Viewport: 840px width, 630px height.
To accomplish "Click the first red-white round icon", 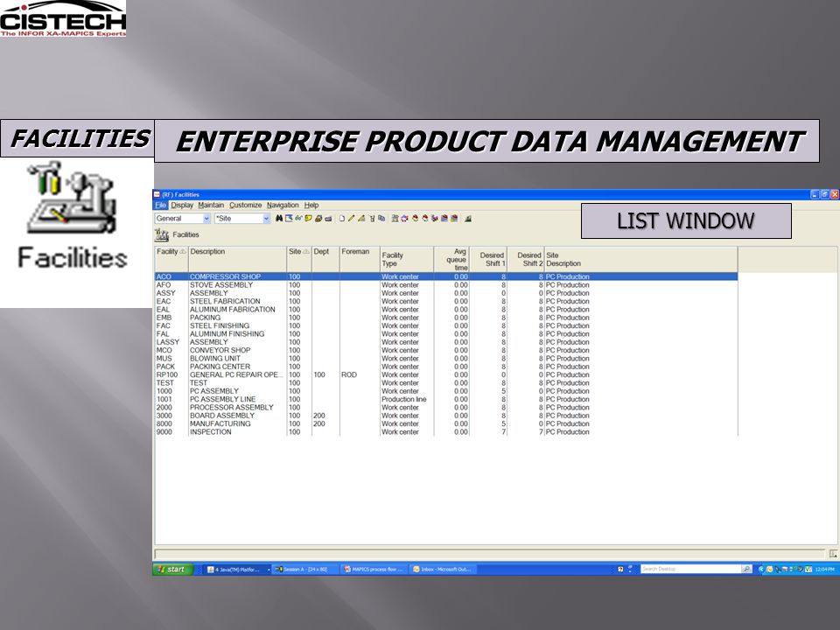I will (x=415, y=218).
